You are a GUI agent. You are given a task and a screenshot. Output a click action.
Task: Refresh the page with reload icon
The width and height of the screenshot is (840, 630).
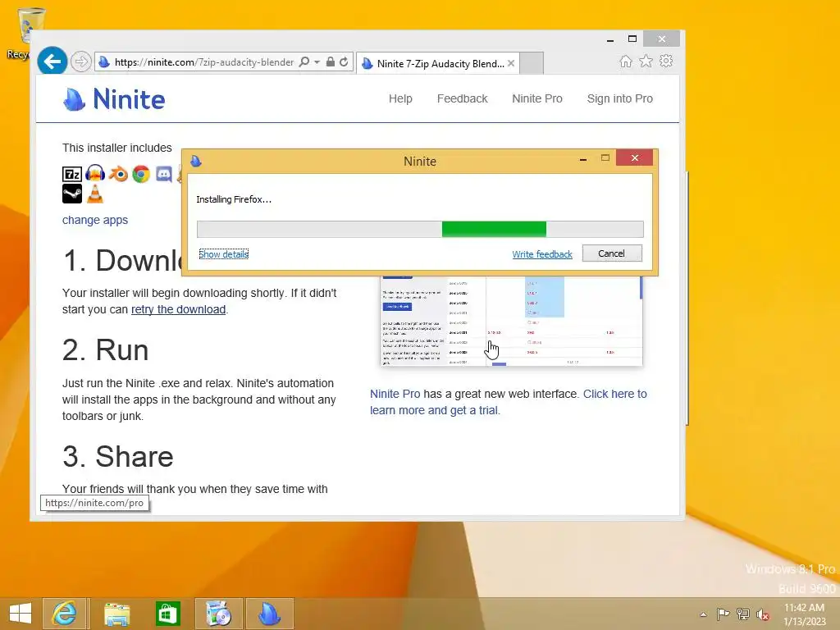click(x=344, y=62)
